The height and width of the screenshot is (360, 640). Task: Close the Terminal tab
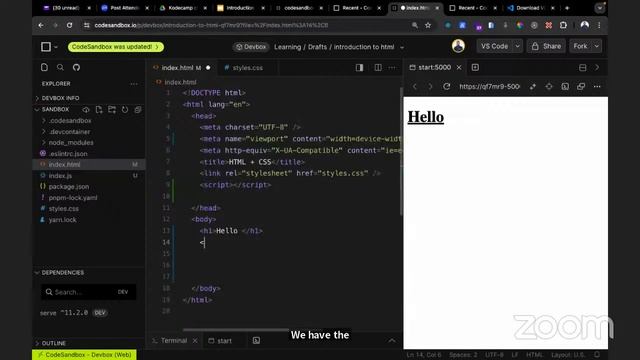tap(195, 340)
